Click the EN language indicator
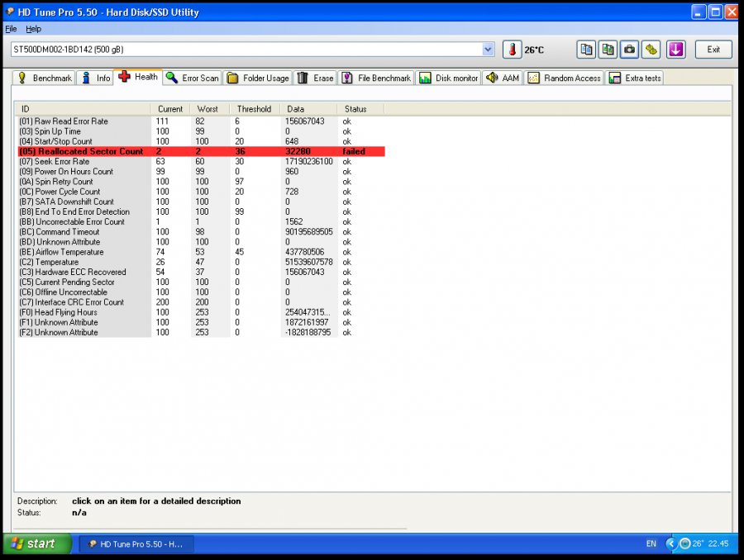This screenshot has height=560, width=744. tap(651, 543)
